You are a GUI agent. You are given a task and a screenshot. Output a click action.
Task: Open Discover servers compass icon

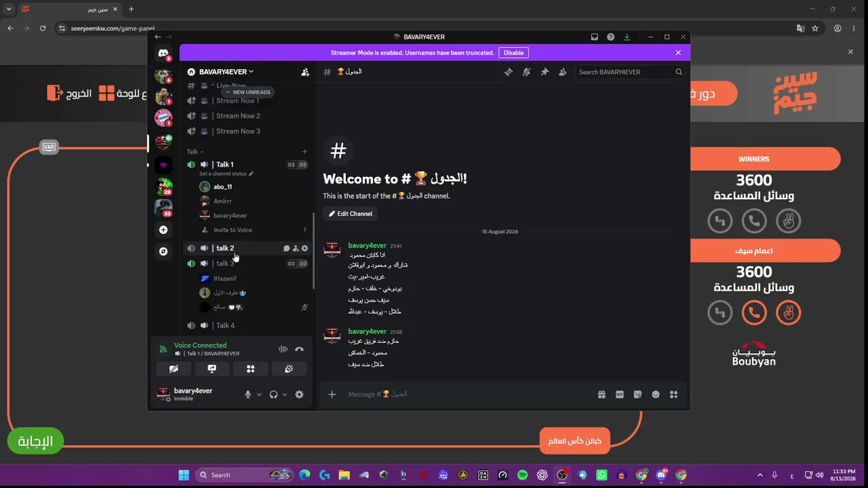pos(163,251)
